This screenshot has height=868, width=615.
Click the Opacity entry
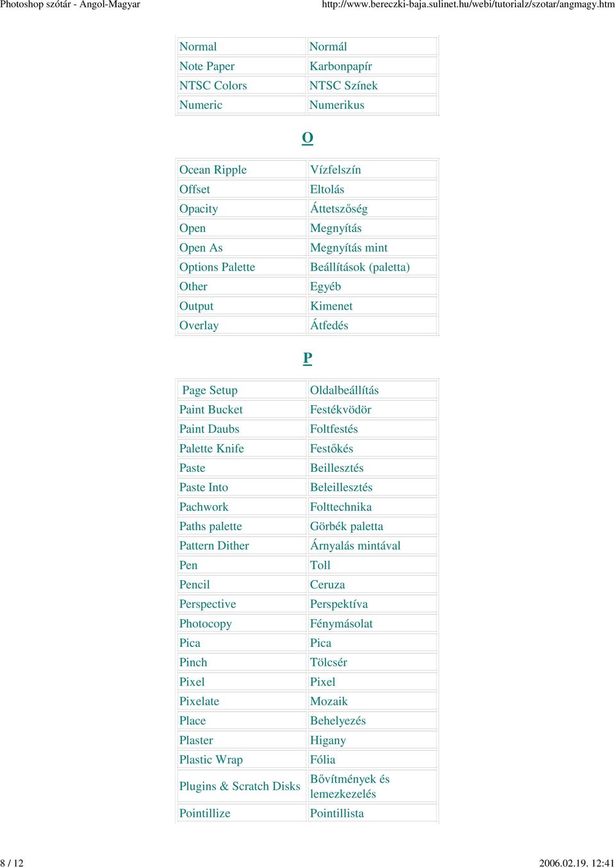199,209
